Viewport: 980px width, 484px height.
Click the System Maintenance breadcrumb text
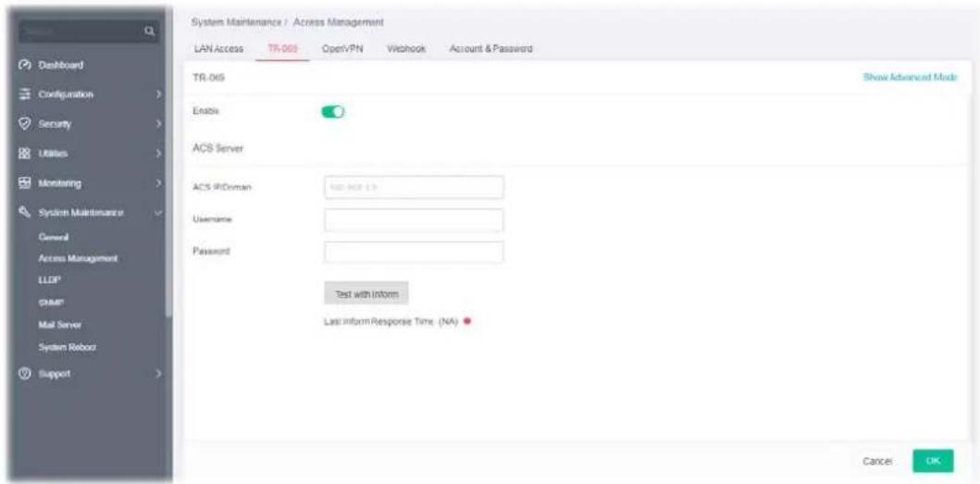click(237, 22)
